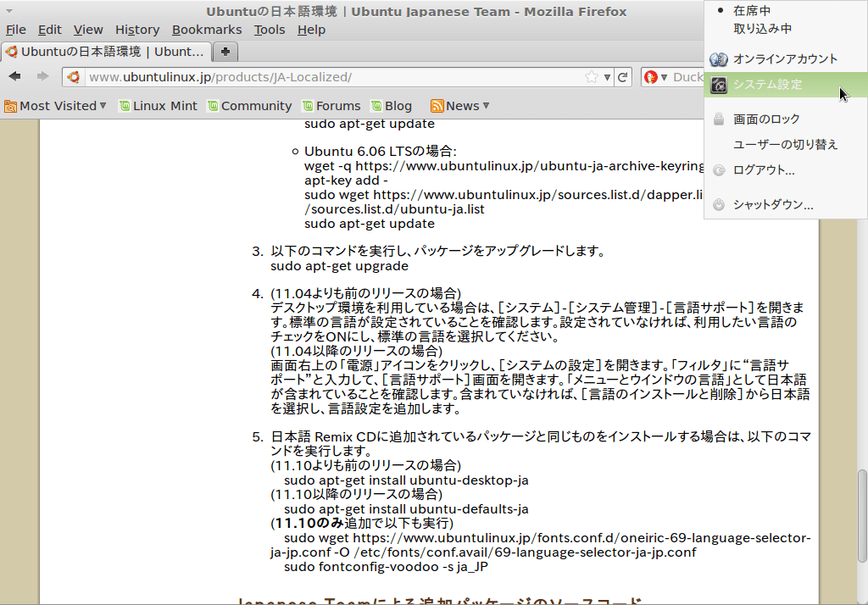Click the '(11.04以降のリリースの場合)' line
The height and width of the screenshot is (605, 868).
[x=357, y=351]
